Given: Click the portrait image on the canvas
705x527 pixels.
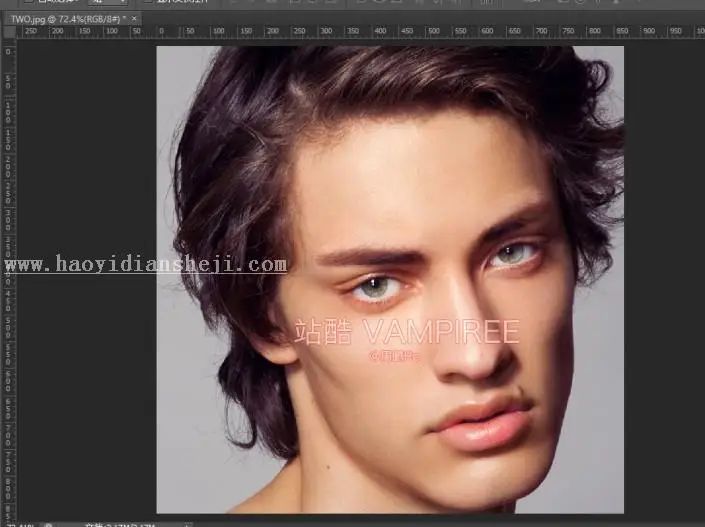Looking at the screenshot, I should coord(390,279).
